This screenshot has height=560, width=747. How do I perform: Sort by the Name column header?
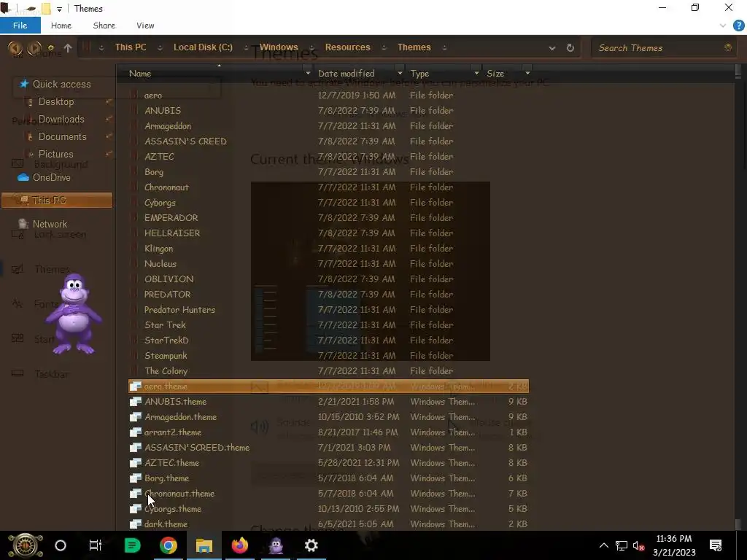pos(139,74)
